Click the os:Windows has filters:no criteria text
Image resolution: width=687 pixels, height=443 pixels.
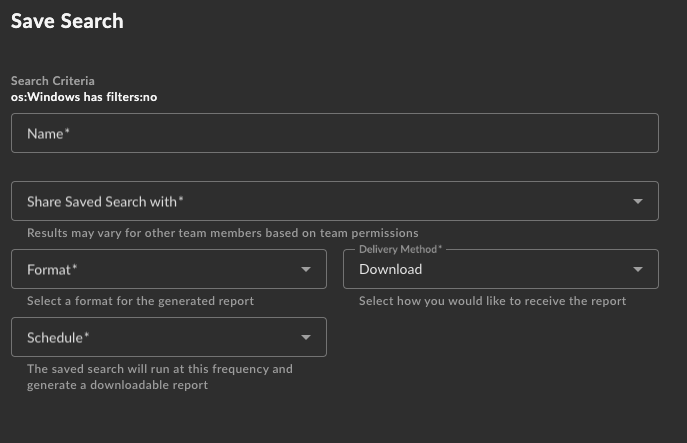click(84, 97)
